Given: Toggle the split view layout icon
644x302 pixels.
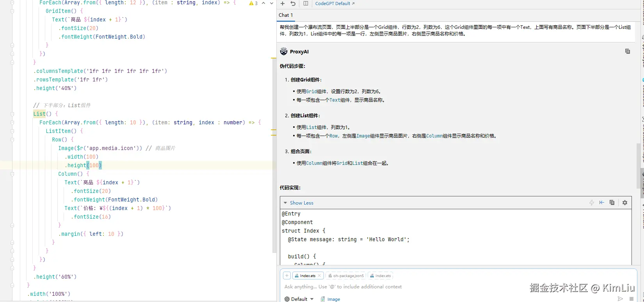Looking at the screenshot, I should point(306,4).
